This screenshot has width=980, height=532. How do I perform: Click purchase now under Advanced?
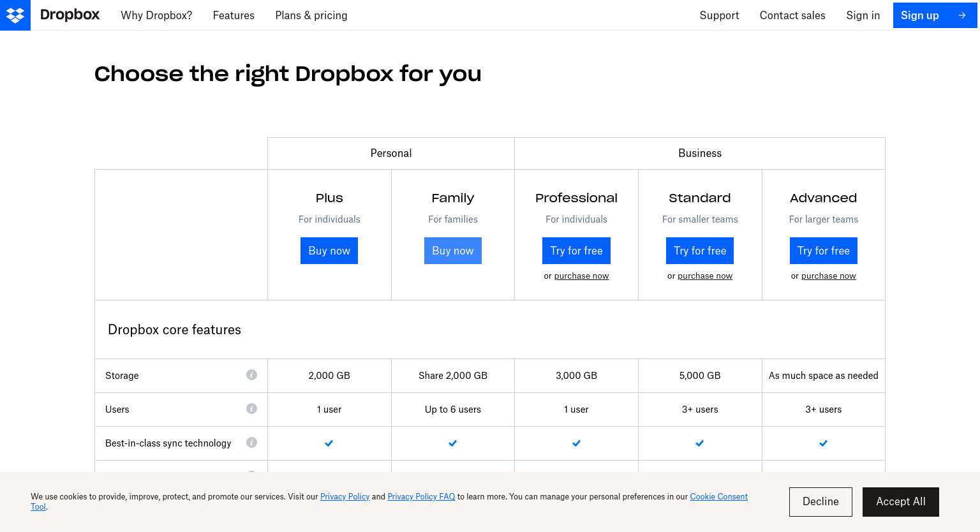pyautogui.click(x=829, y=276)
